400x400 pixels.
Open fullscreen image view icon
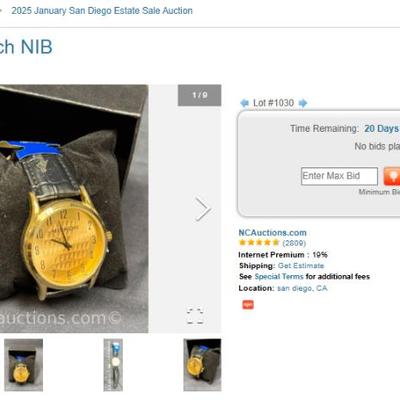[x=195, y=316]
